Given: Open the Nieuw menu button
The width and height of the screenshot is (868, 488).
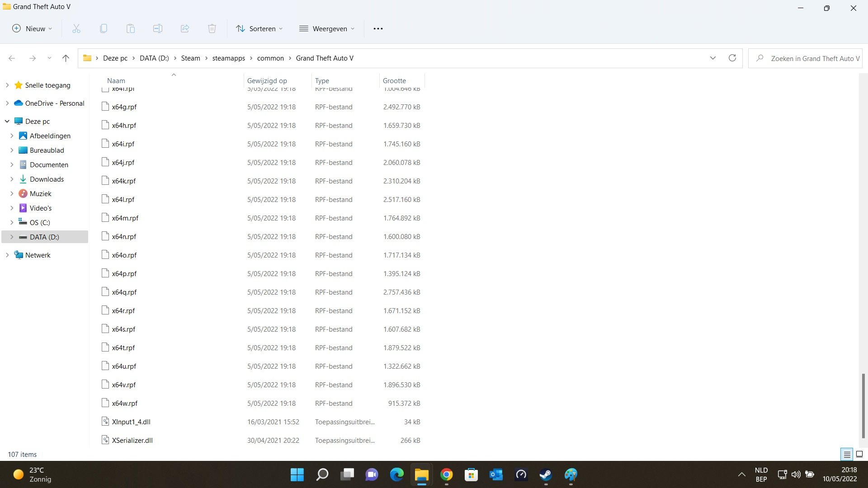Looking at the screenshot, I should click(32, 28).
